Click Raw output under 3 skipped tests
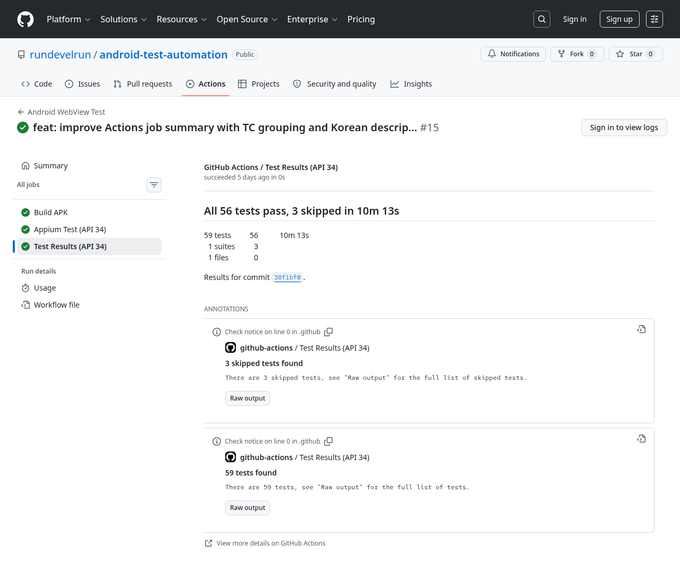This screenshot has height=578, width=680. [247, 398]
